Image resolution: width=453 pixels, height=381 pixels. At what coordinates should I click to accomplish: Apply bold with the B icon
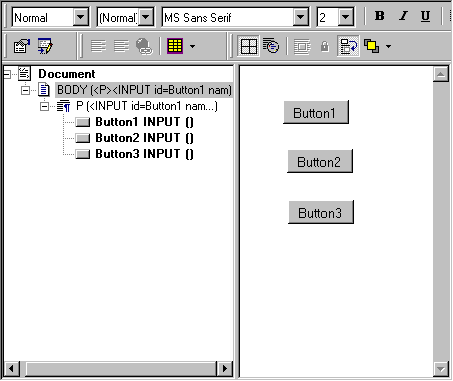tap(379, 16)
